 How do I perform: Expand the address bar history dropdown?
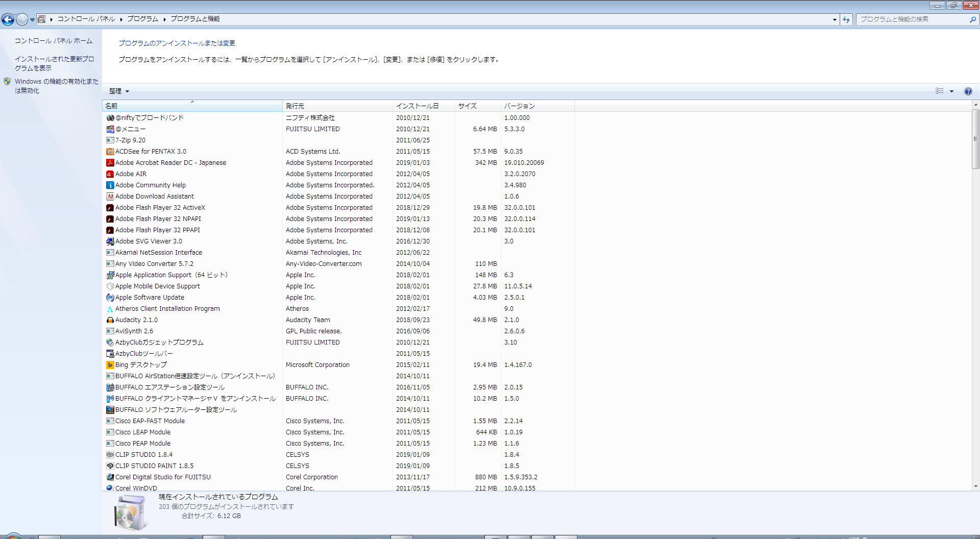pos(835,19)
